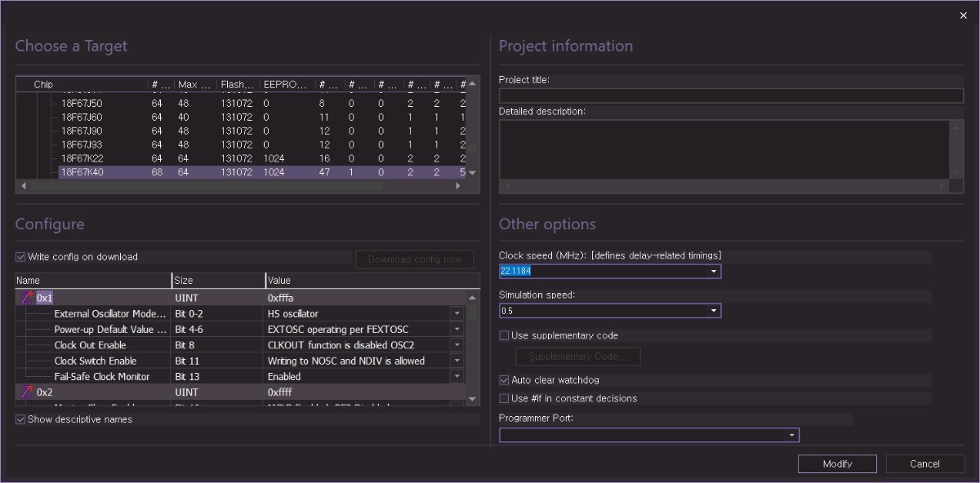Click the EEPRO... column header
The width and height of the screenshot is (980, 483).
[287, 84]
